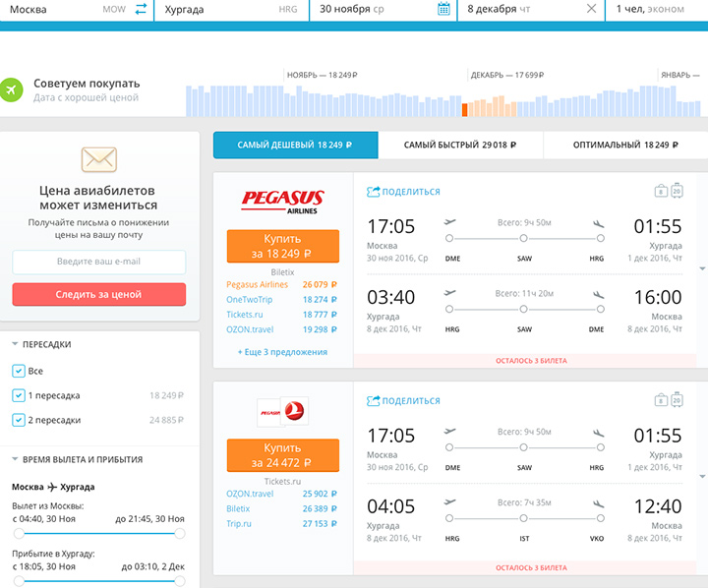
Task: Select the highlighted orange-red price bar
Action: [464, 110]
